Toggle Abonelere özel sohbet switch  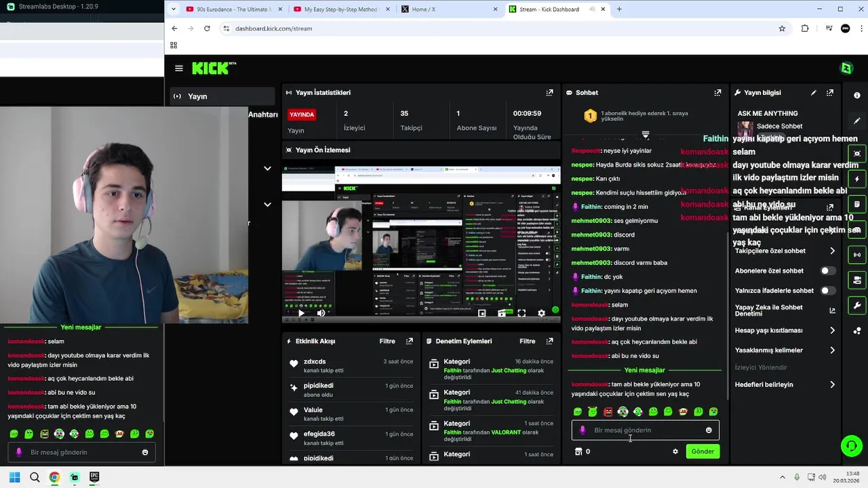coord(827,271)
